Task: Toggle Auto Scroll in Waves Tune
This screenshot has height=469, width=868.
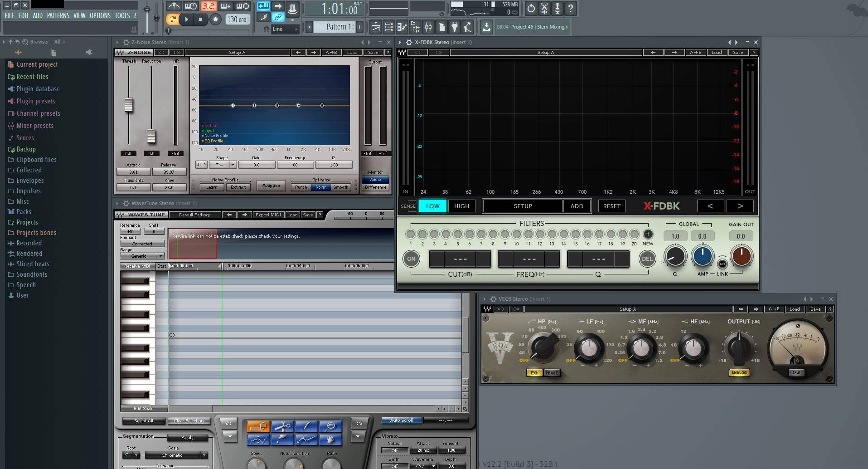Action: (401, 420)
